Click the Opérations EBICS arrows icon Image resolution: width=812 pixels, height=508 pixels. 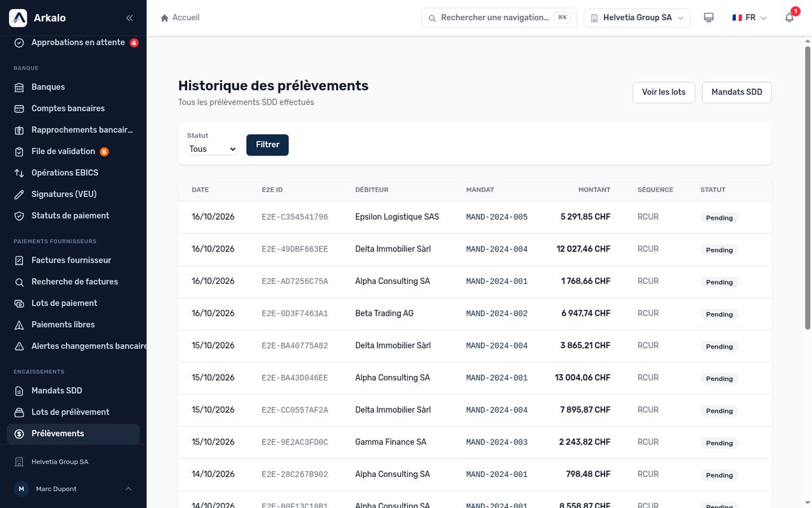19,173
